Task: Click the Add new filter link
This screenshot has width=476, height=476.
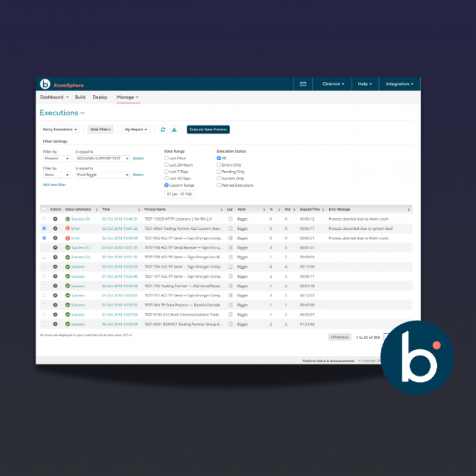Action: 55,185
